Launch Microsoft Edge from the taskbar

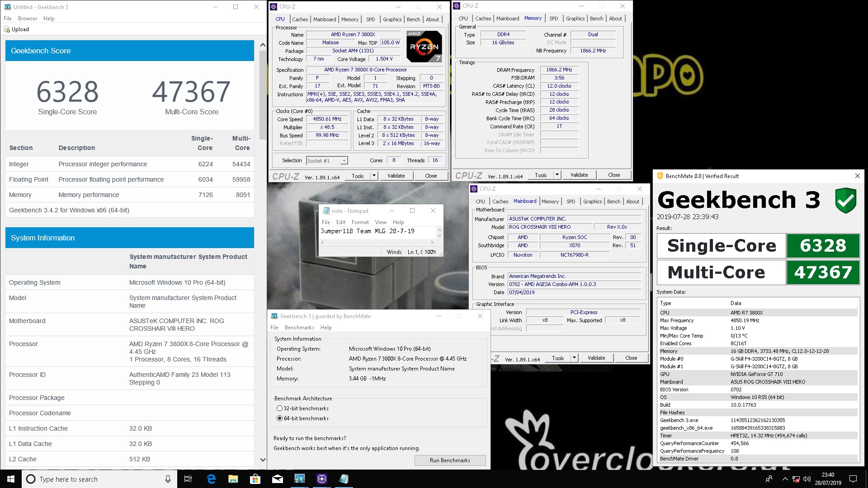click(211, 479)
